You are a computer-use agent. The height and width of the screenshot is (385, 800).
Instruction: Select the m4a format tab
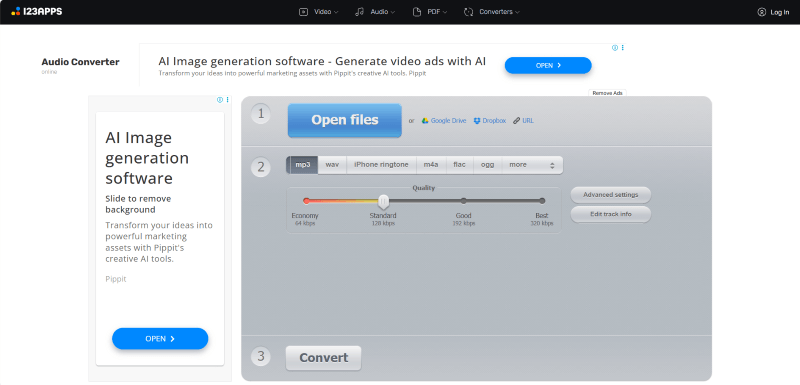[x=431, y=165]
